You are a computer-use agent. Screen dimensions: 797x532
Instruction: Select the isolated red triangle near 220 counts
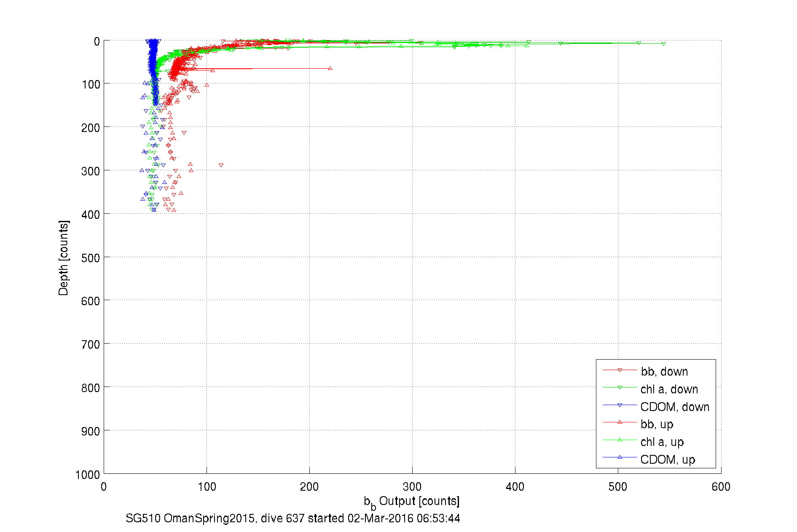pyautogui.click(x=330, y=68)
